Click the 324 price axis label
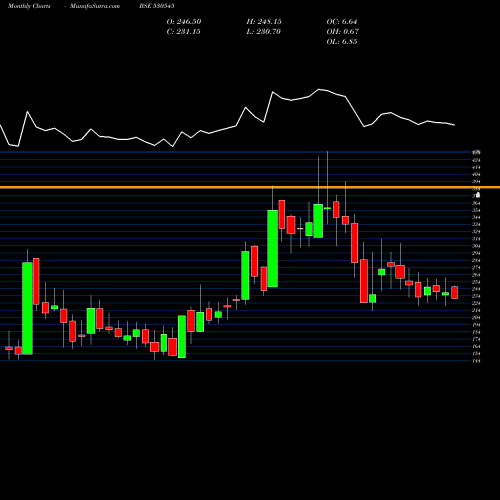The height and width of the screenshot is (500, 500). (x=476, y=232)
